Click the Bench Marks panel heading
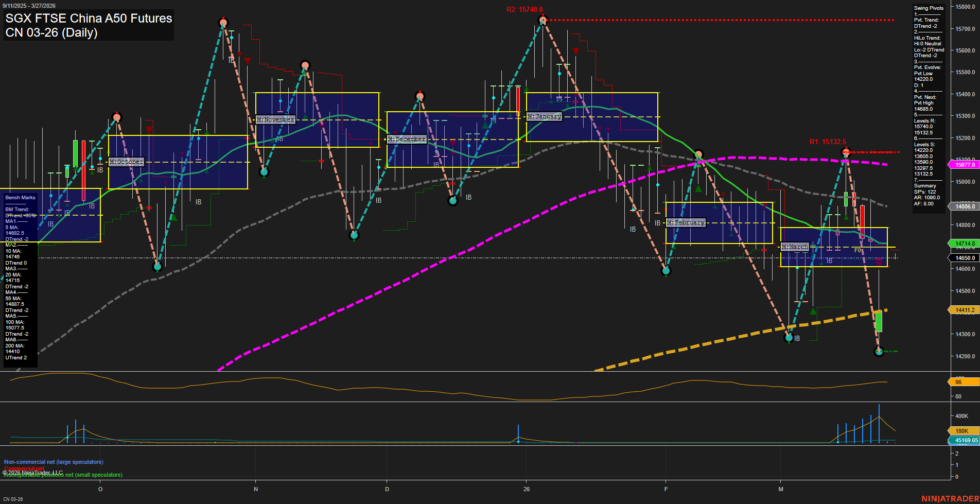The height and width of the screenshot is (504, 980). click(x=21, y=198)
